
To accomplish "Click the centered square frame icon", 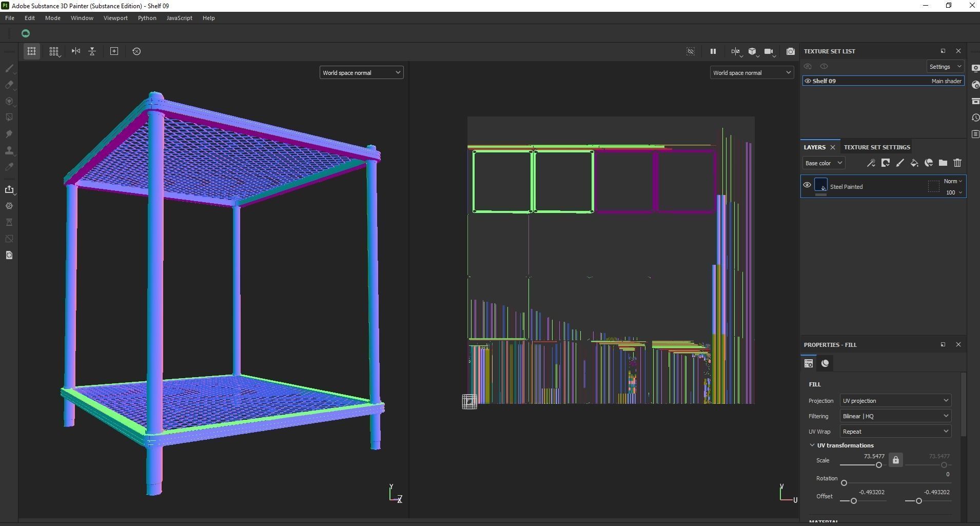I will click(x=114, y=51).
